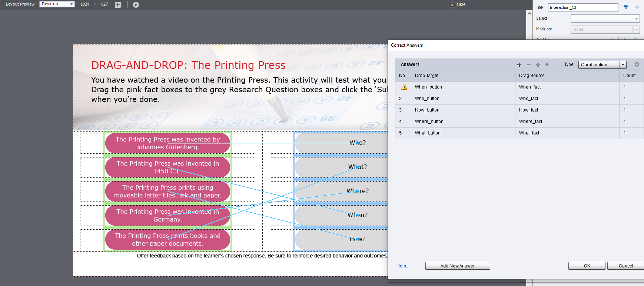Add a new row in Answer1

pyautogui.click(x=519, y=65)
